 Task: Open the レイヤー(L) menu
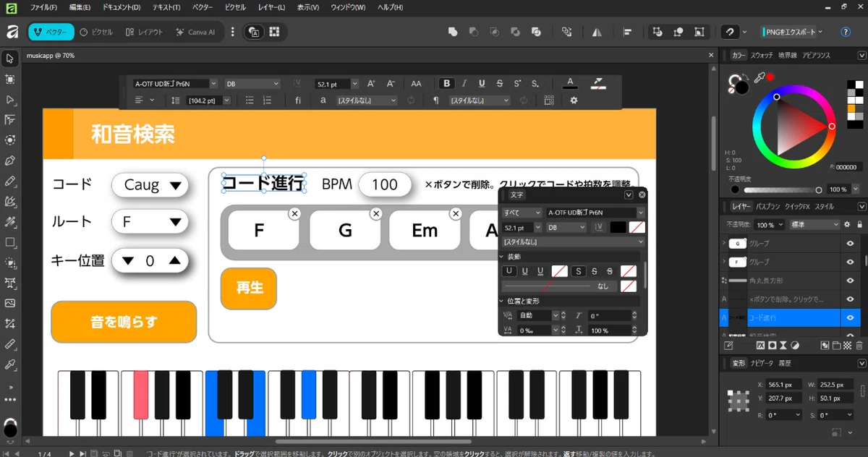tap(272, 7)
